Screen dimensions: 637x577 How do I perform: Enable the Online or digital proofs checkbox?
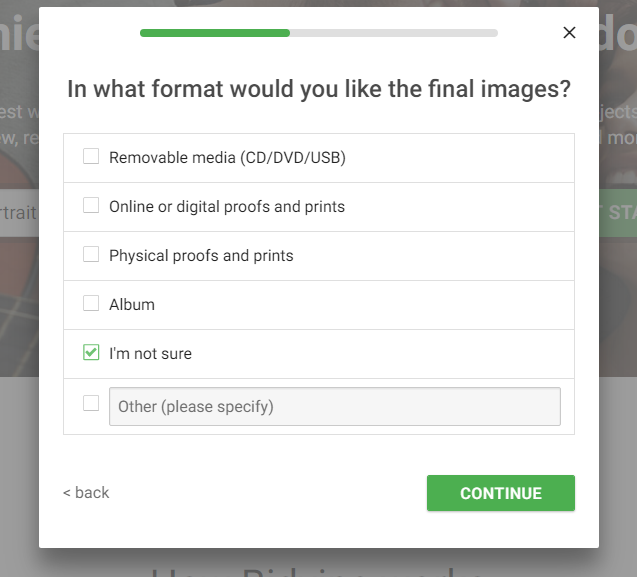(91, 205)
